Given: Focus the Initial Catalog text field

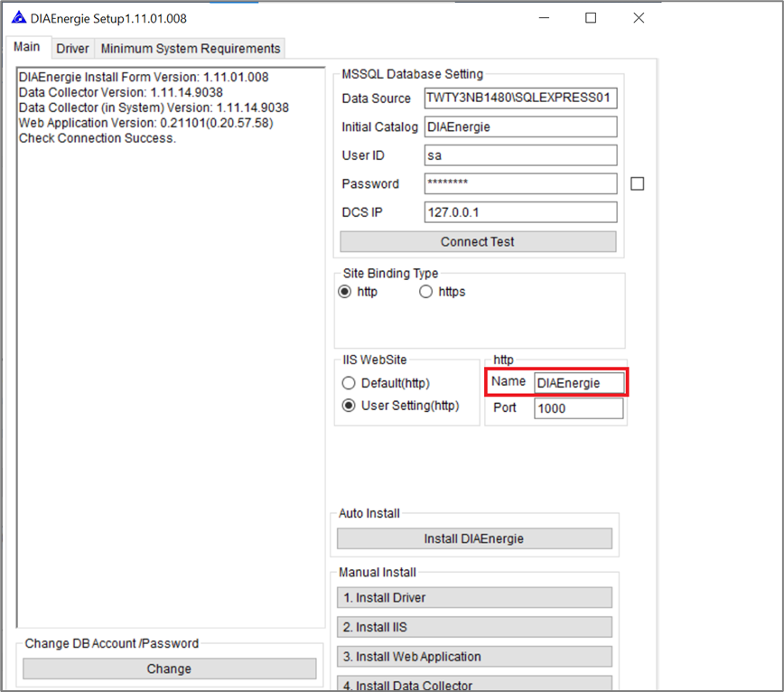Looking at the screenshot, I should pos(520,127).
